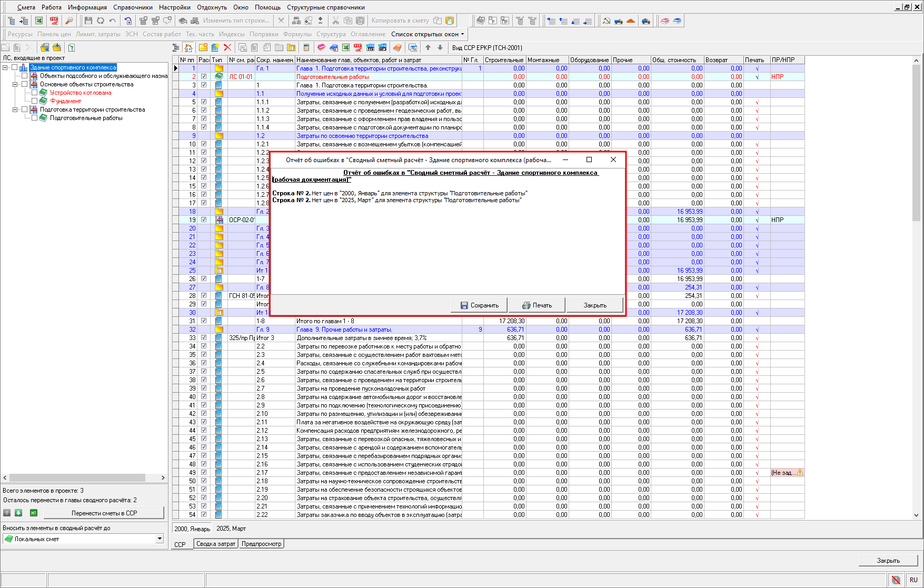Check the box next to Фундамент in tree
924x588 pixels.
[x=34, y=101]
